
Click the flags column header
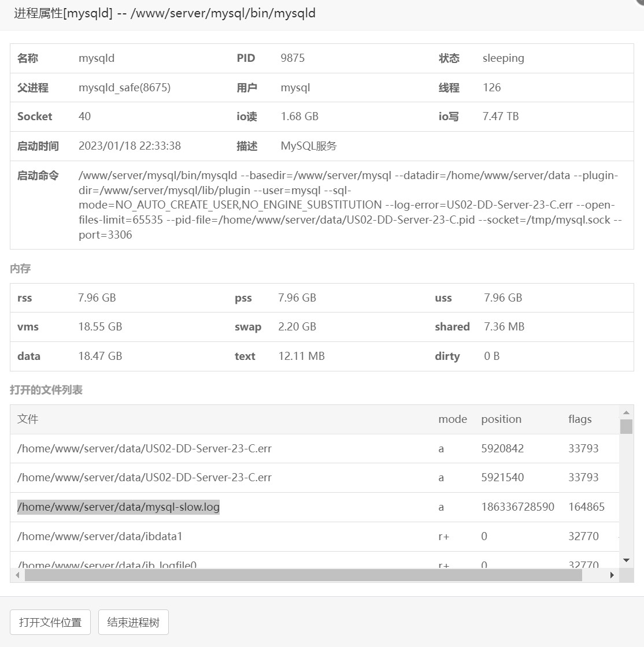click(580, 419)
